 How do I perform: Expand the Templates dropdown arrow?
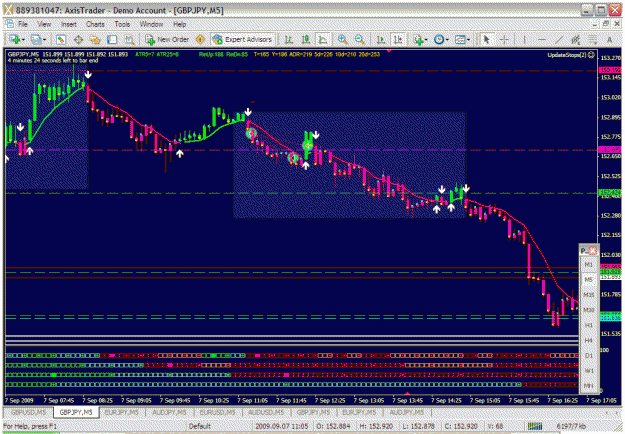click(468, 40)
